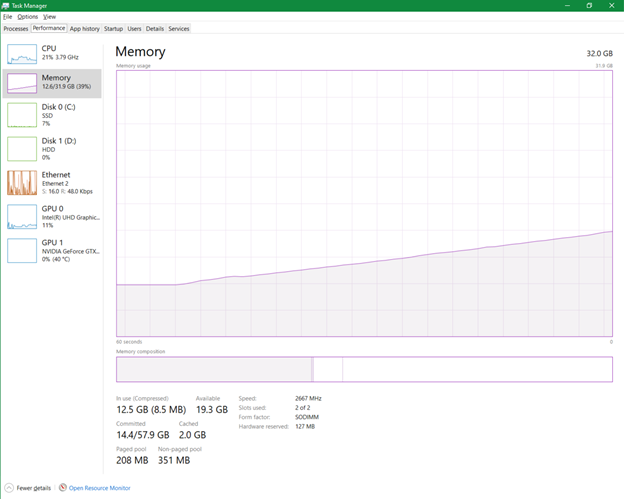Select GPU 0 Intel UHD Graphics icon
The height and width of the screenshot is (499, 624).
21,216
